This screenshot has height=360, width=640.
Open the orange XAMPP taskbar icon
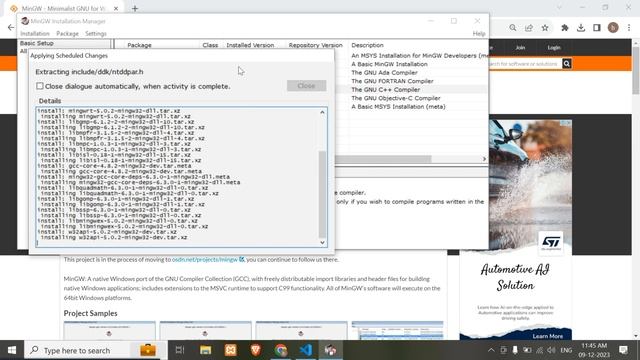pyautogui.click(x=231, y=350)
